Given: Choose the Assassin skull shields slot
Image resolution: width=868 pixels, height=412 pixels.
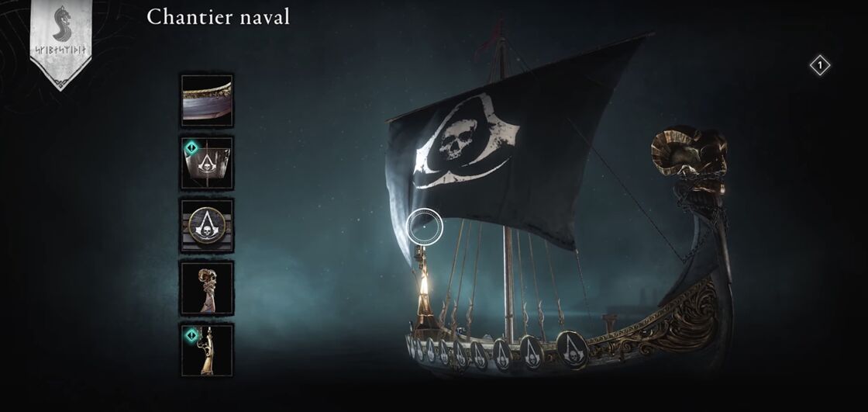Looking at the screenshot, I should point(207,225).
